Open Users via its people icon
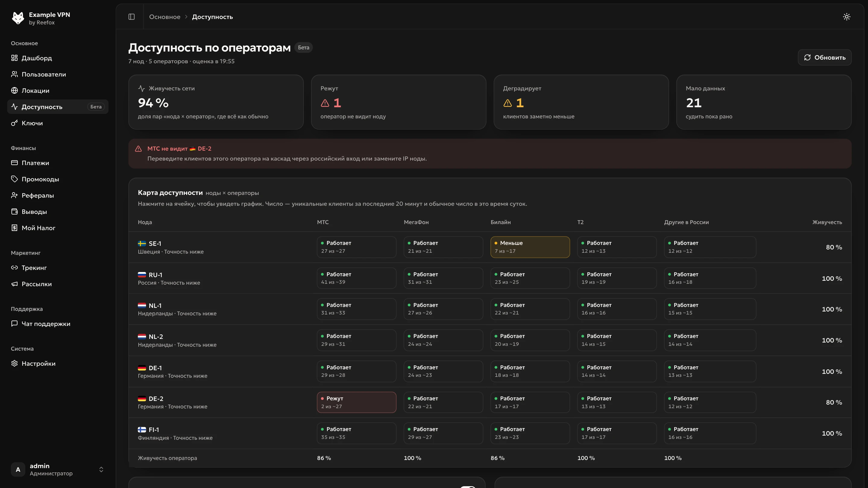Viewport: 868px width, 488px height. (14, 74)
